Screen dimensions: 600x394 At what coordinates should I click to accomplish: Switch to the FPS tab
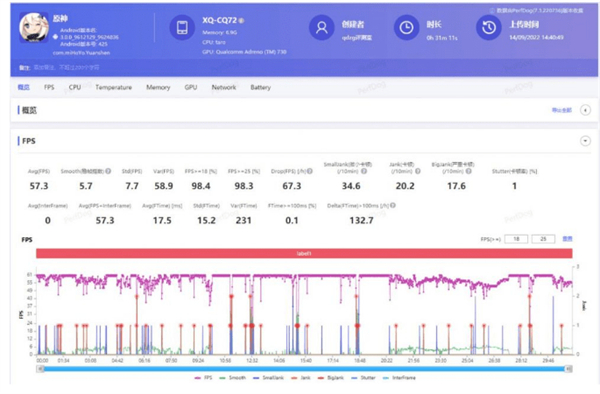point(49,87)
